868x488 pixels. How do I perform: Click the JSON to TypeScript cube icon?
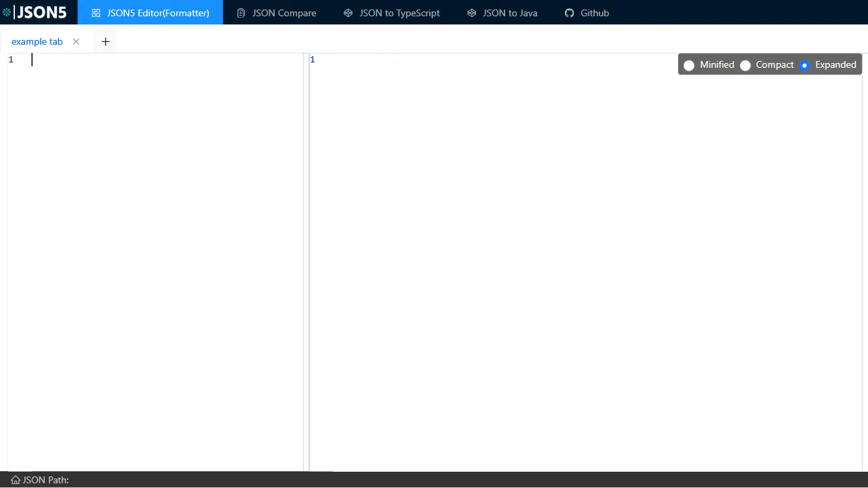(348, 13)
